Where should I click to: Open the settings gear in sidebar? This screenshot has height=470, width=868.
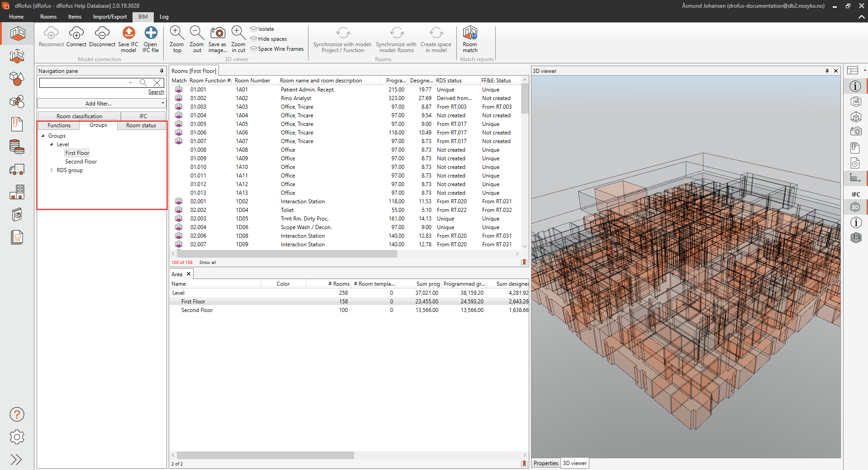tap(17, 437)
